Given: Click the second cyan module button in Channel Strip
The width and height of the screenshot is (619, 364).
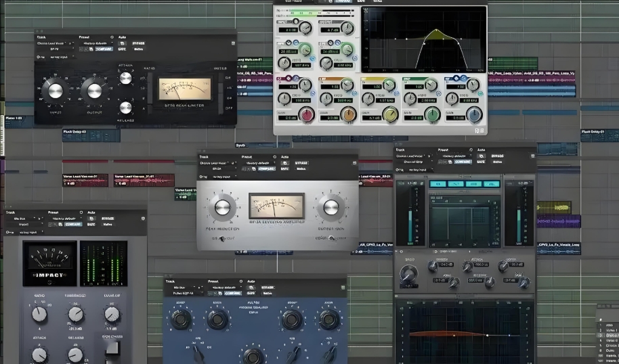Looking at the screenshot, I should click(x=456, y=184).
